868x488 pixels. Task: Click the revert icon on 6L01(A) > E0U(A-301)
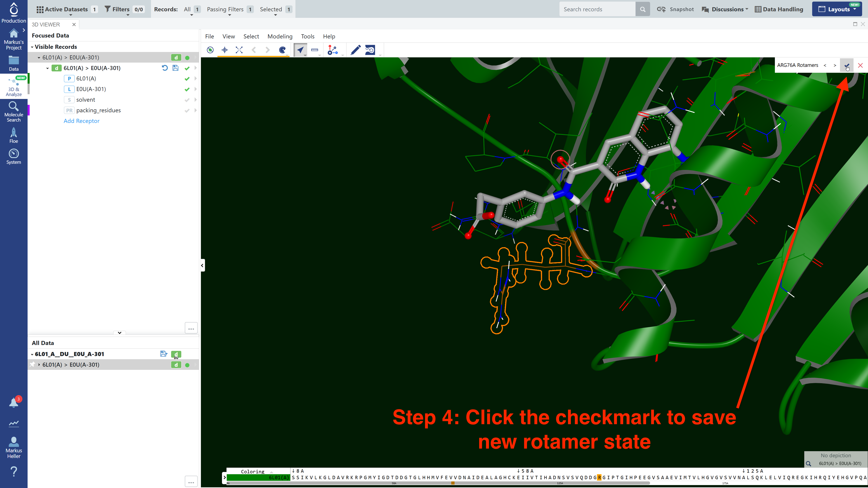click(165, 68)
